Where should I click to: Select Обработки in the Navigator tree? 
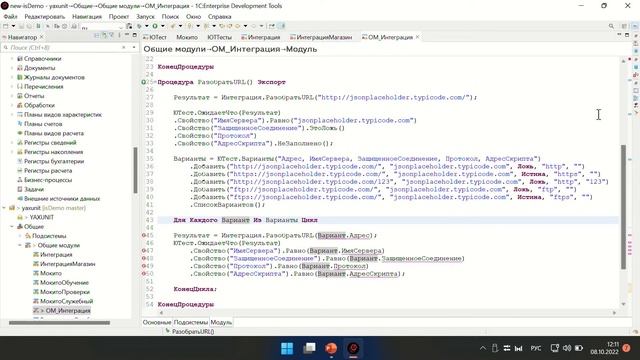click(39, 105)
